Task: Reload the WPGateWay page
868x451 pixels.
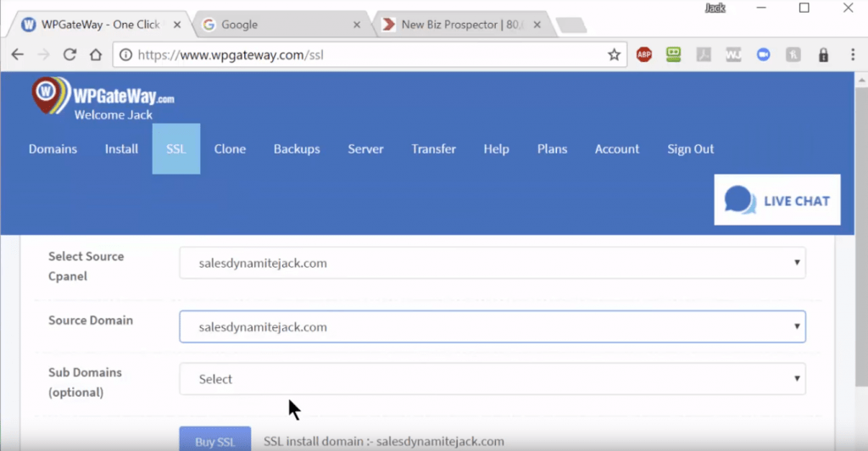Action: 70,55
